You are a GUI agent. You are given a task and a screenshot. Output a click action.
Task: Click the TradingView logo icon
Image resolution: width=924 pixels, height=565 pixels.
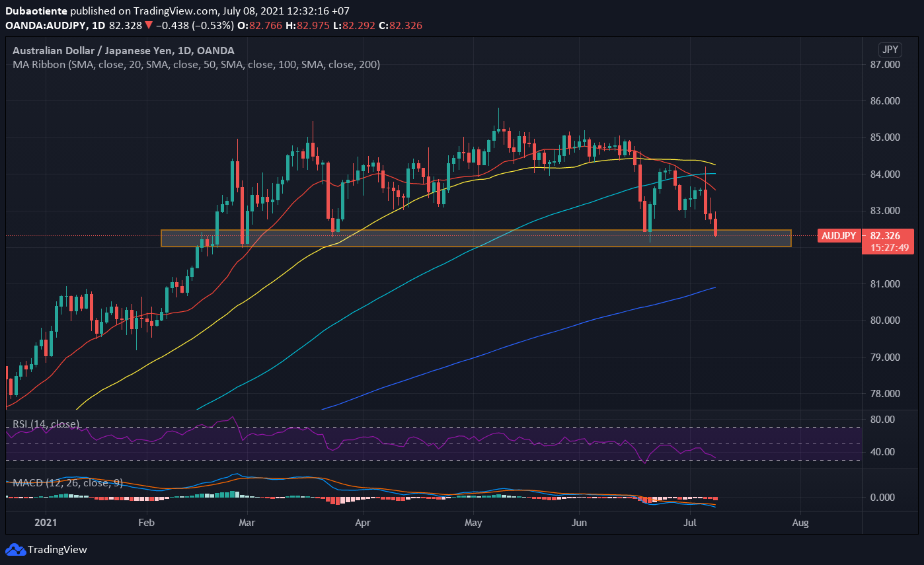tap(15, 550)
